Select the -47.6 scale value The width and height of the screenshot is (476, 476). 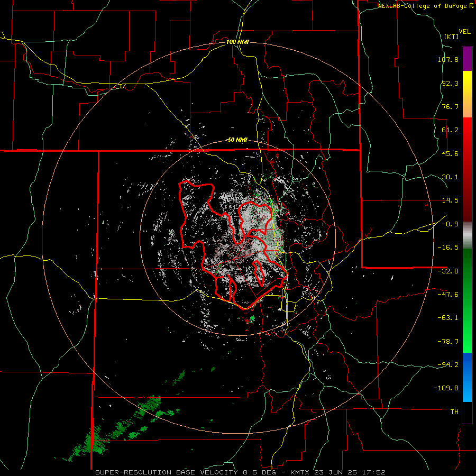(448, 295)
